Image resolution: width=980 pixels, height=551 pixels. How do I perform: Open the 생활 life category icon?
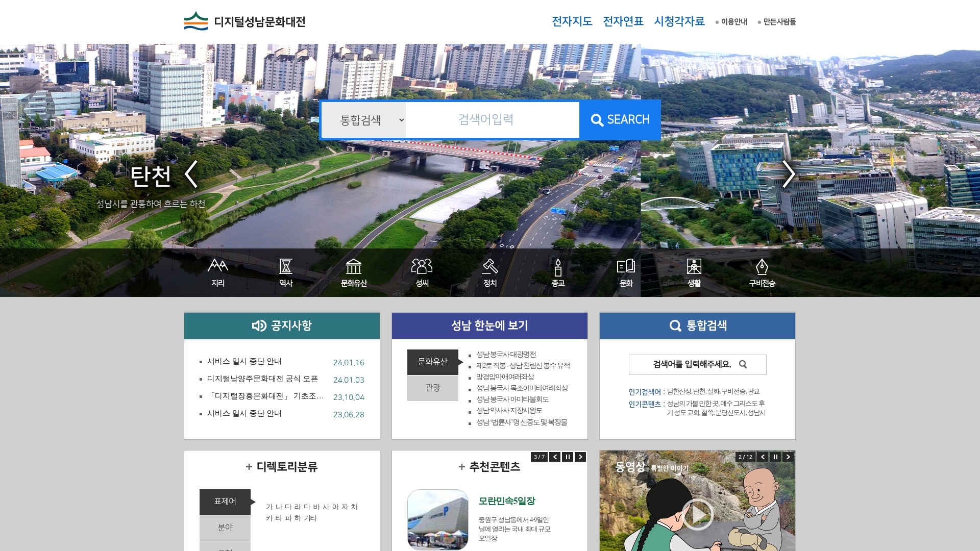click(694, 273)
